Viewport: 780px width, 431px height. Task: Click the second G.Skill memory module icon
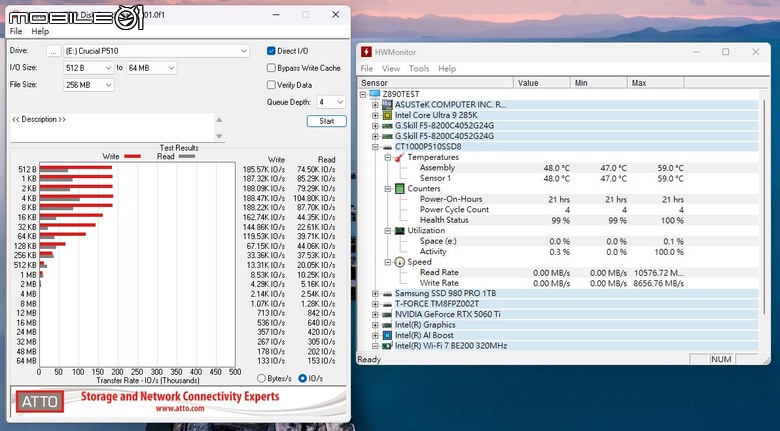(x=387, y=136)
